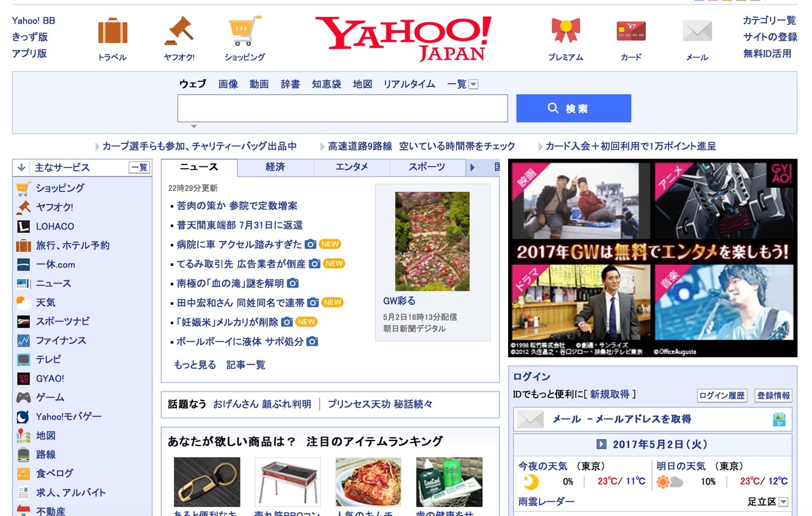Open the カテゴリ一覧 link at top right
This screenshot has height=516, width=812.
pos(769,20)
